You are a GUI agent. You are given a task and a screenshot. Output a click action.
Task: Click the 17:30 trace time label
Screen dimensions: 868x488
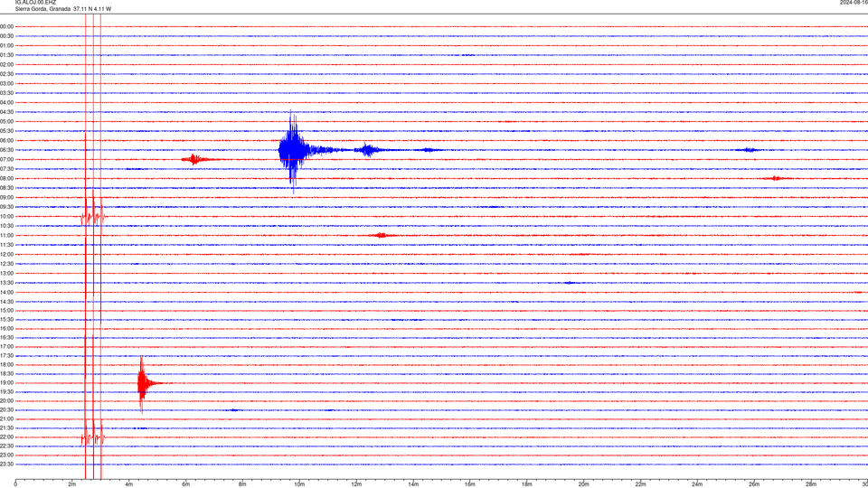(6, 356)
